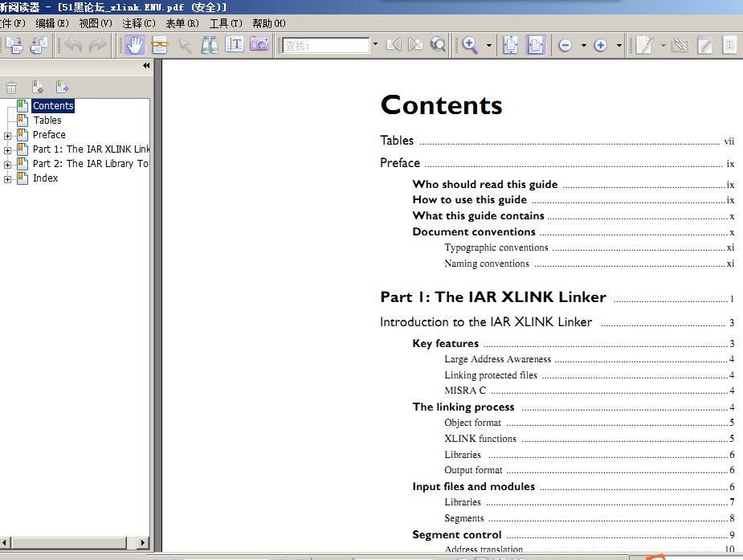Click the 查找 search input field
This screenshot has height=560, width=743.
(325, 46)
